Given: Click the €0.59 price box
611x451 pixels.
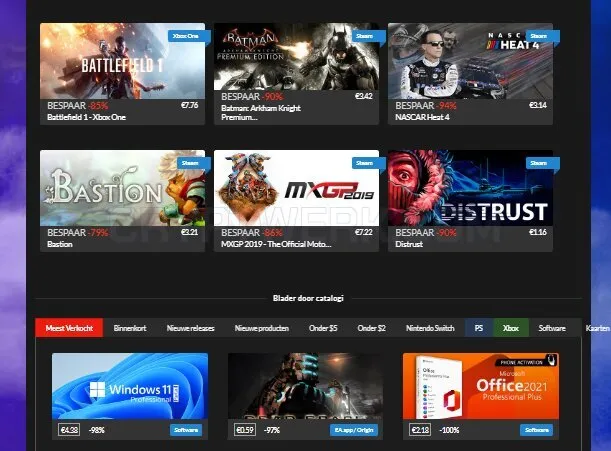Looking at the screenshot, I should click(245, 430).
